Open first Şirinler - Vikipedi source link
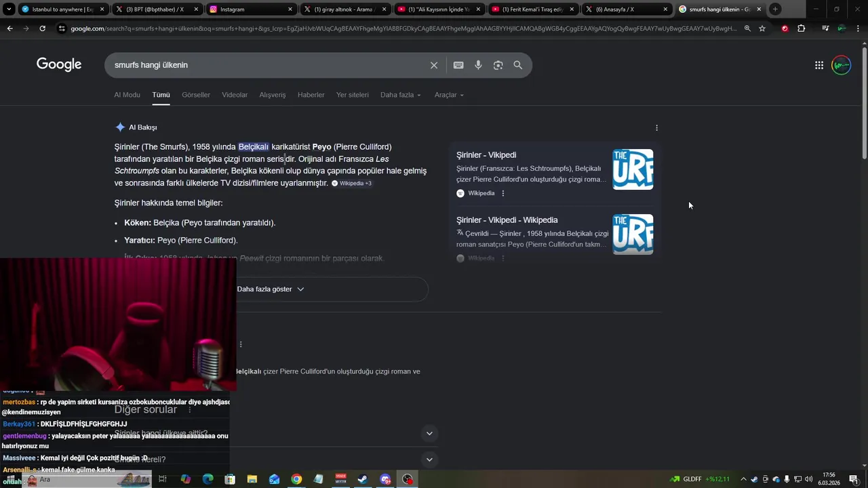868x488 pixels. [486, 155]
